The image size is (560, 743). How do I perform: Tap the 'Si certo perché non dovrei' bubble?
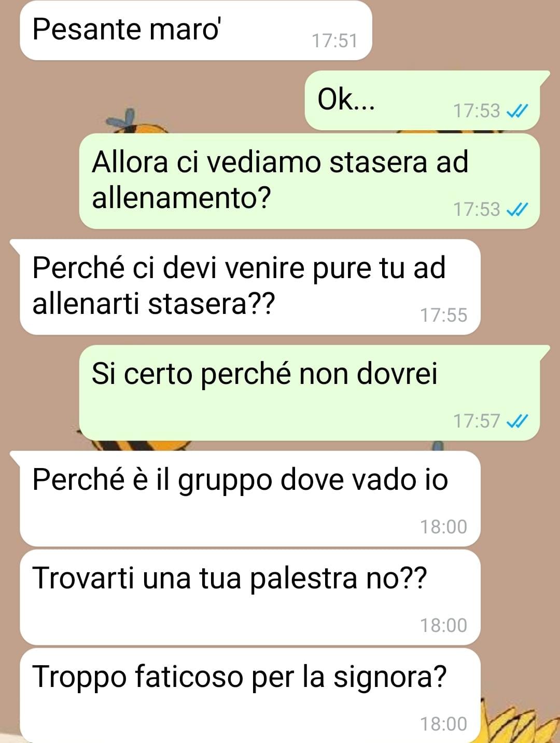310,393
